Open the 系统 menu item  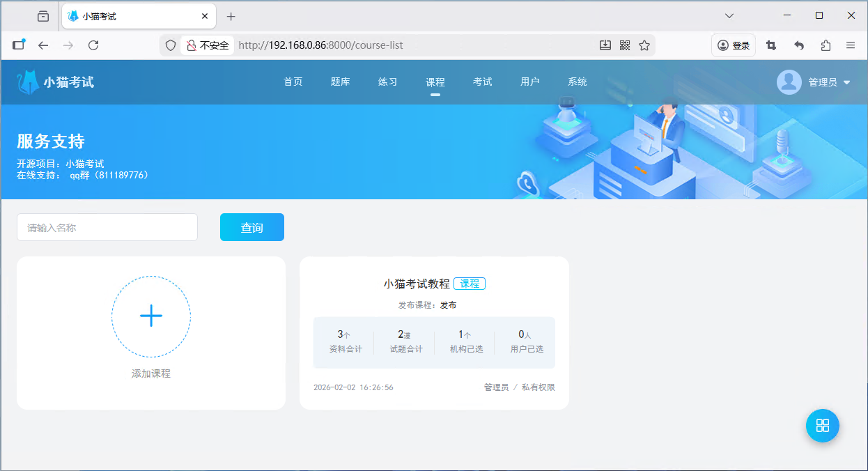pyautogui.click(x=578, y=82)
